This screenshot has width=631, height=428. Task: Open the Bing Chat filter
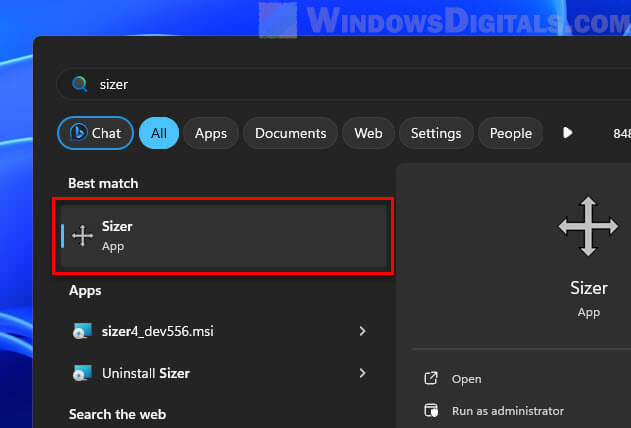click(95, 133)
